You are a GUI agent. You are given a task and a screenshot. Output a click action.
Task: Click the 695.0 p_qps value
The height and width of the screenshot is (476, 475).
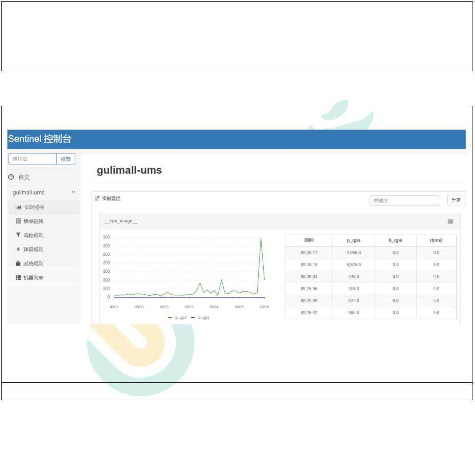pos(354,313)
